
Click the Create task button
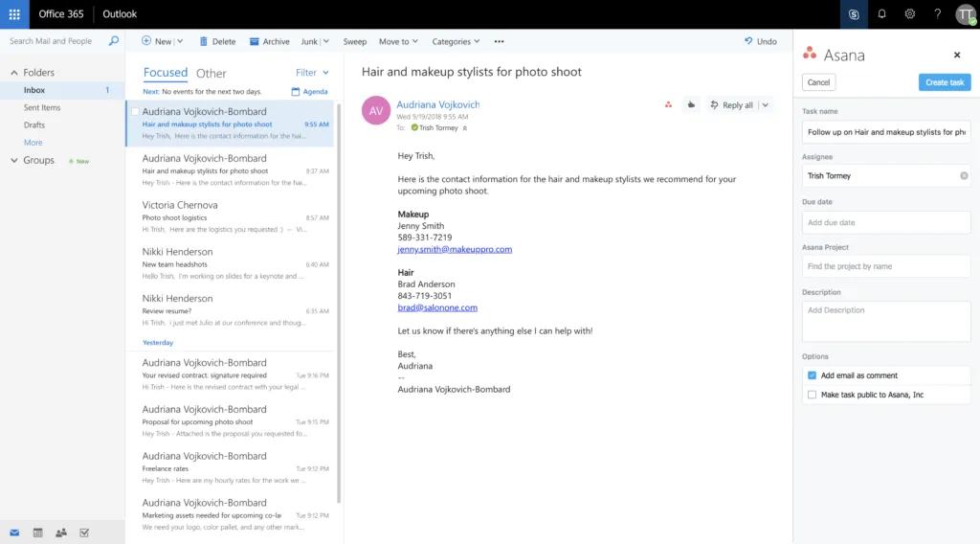click(x=944, y=82)
